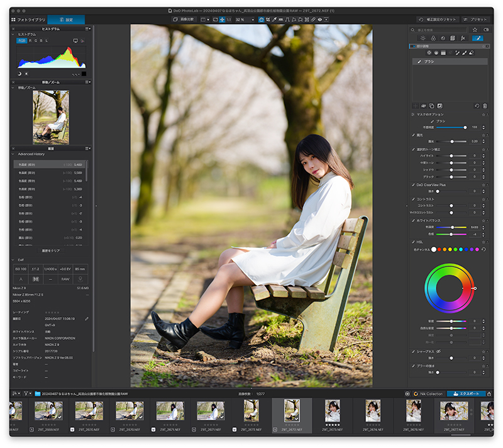
Task: Click the shadow clipping moon icon
Action: click(x=19, y=74)
